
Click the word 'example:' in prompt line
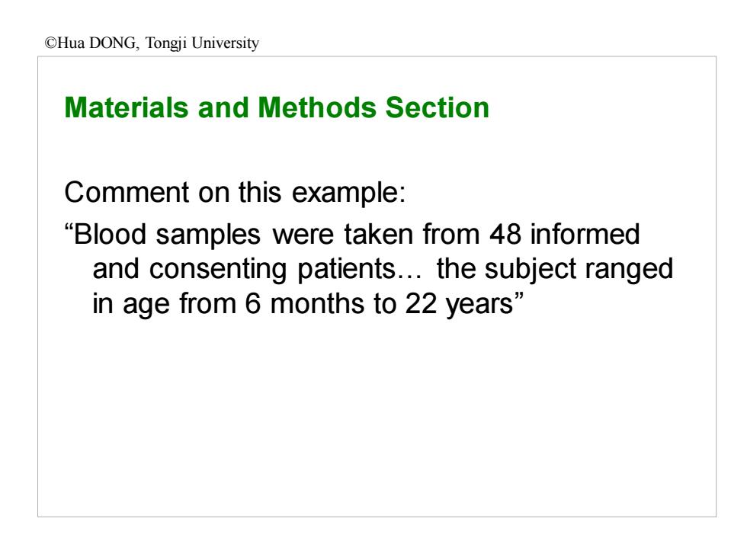pos(349,193)
